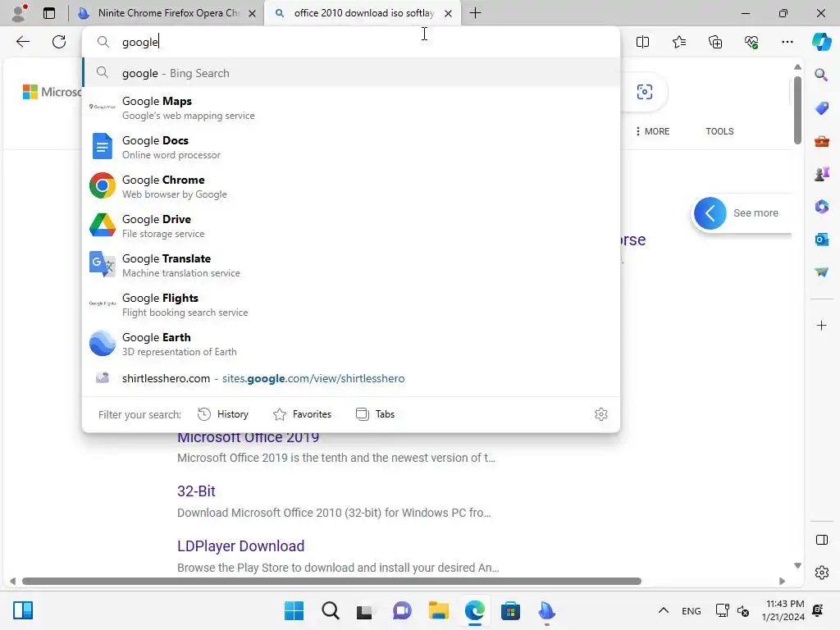Click the browser back arrow
The height and width of the screenshot is (630, 840).
tap(22, 42)
